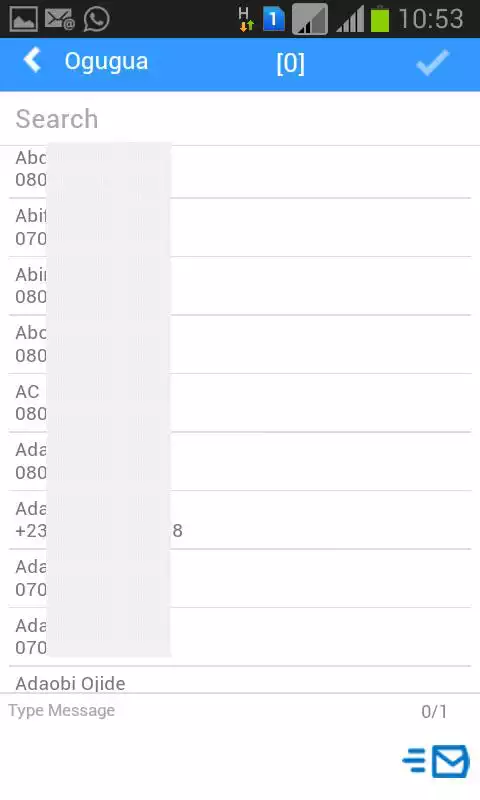Tap the email notification icon in the status bar

[x=60, y=19]
